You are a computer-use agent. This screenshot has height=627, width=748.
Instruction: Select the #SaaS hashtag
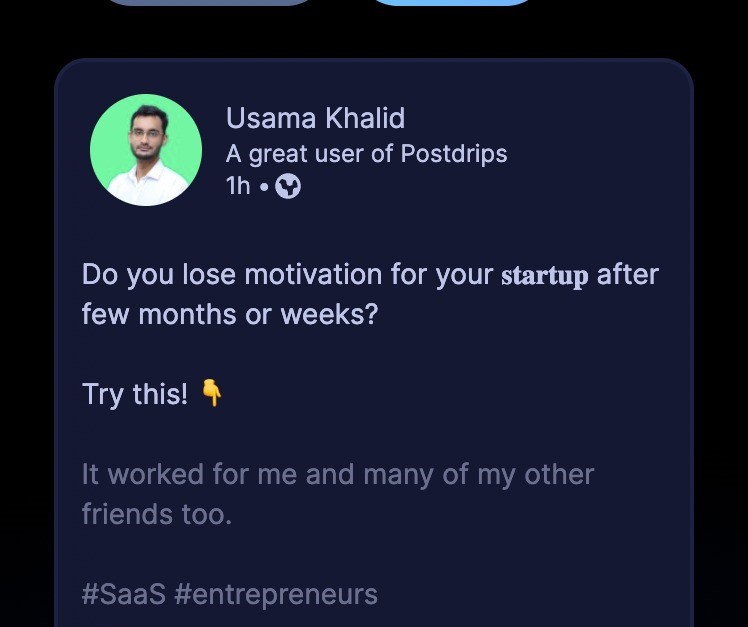123,594
